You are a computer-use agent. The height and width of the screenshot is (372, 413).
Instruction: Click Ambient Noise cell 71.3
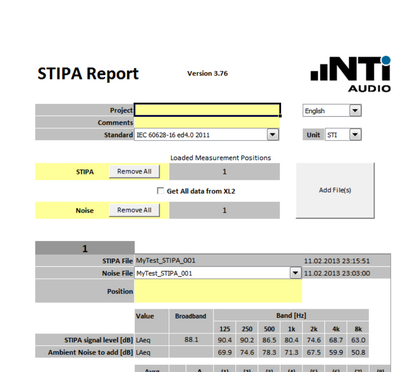291,352
